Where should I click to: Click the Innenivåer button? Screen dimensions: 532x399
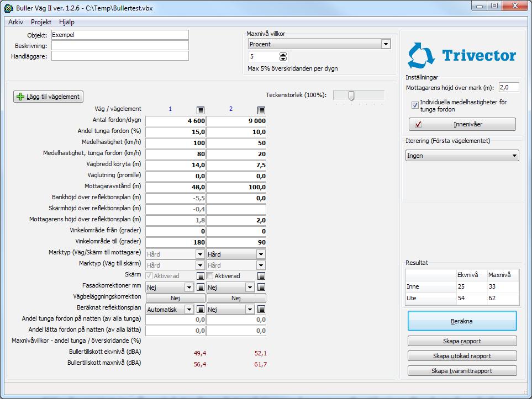[462, 124]
